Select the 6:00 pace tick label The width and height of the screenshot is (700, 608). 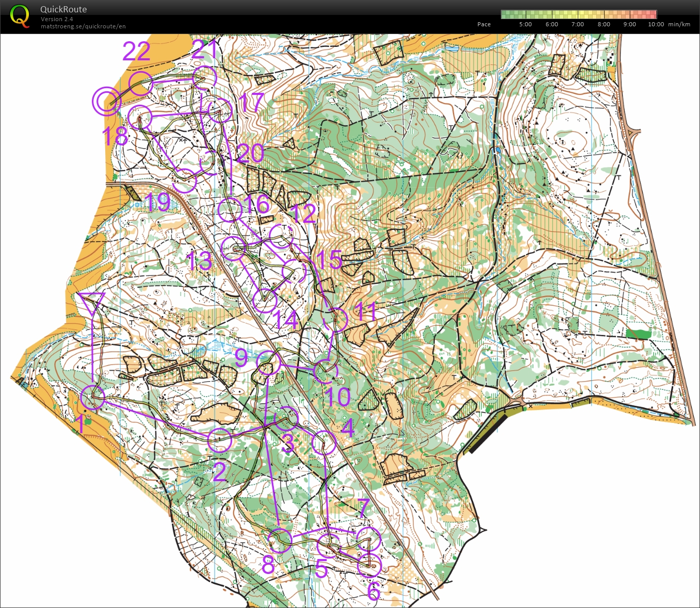551,24
